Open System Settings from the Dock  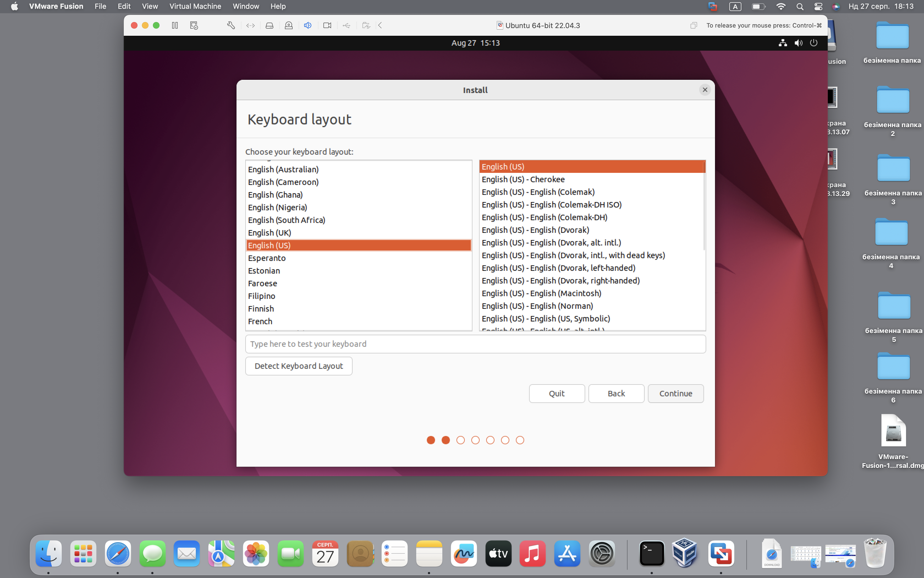tap(602, 553)
